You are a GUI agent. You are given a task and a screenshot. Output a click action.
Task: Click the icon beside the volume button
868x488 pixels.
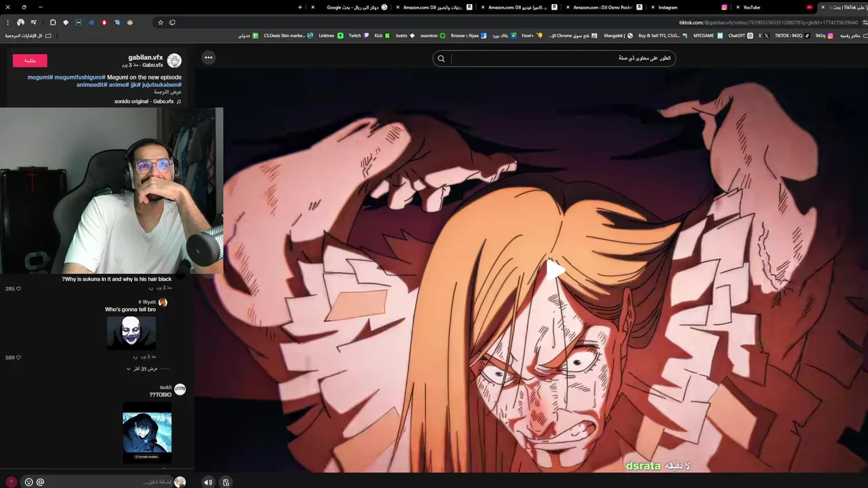click(x=226, y=482)
